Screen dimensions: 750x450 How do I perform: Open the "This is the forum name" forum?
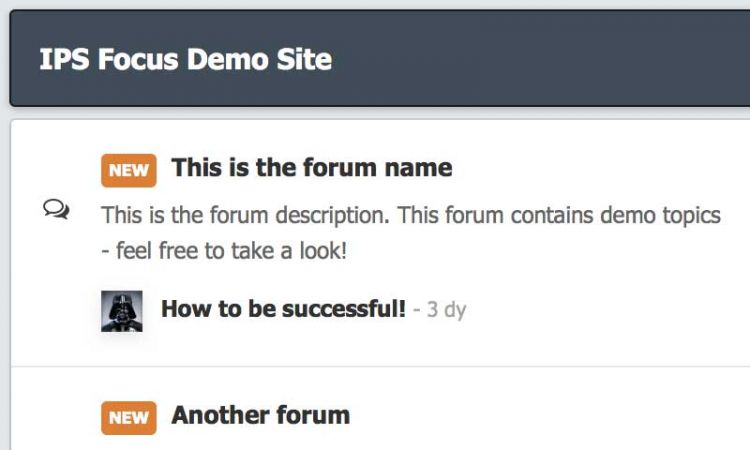(x=312, y=167)
